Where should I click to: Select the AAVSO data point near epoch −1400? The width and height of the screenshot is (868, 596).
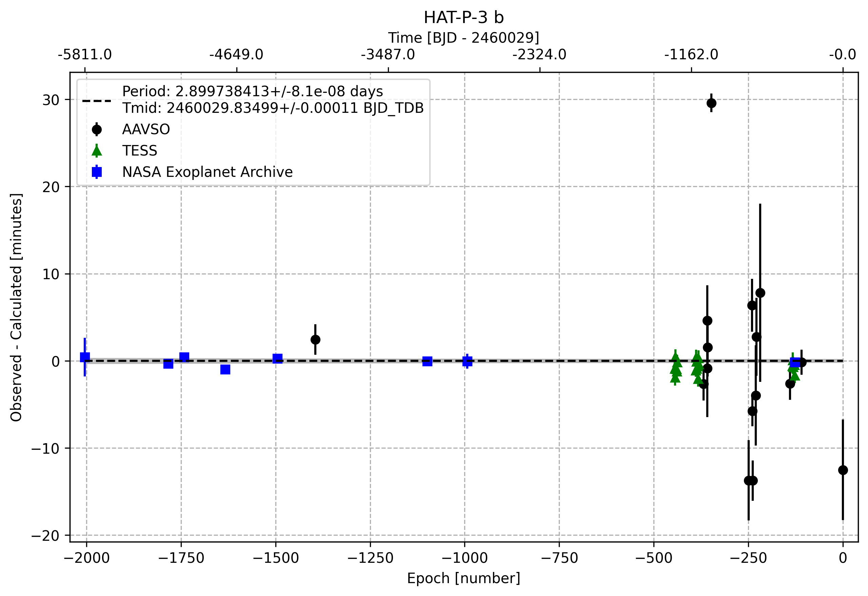click(315, 340)
